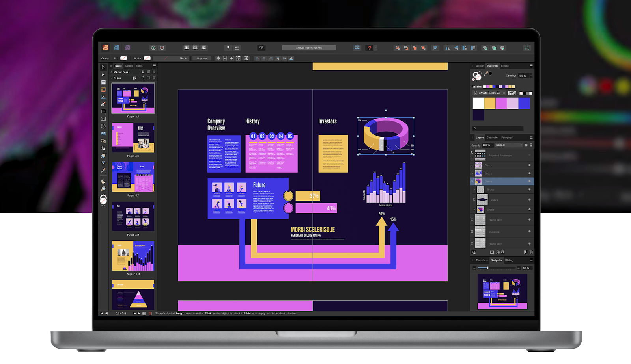This screenshot has width=631, height=364.
Task: Pick the Pen tool
Action: coord(103,104)
